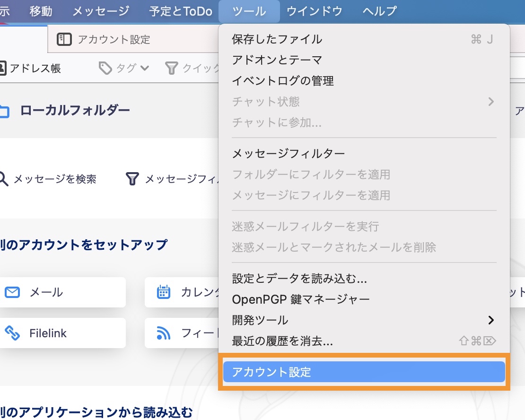Click the Filelink chain icon
The width and height of the screenshot is (525, 420).
(12, 333)
